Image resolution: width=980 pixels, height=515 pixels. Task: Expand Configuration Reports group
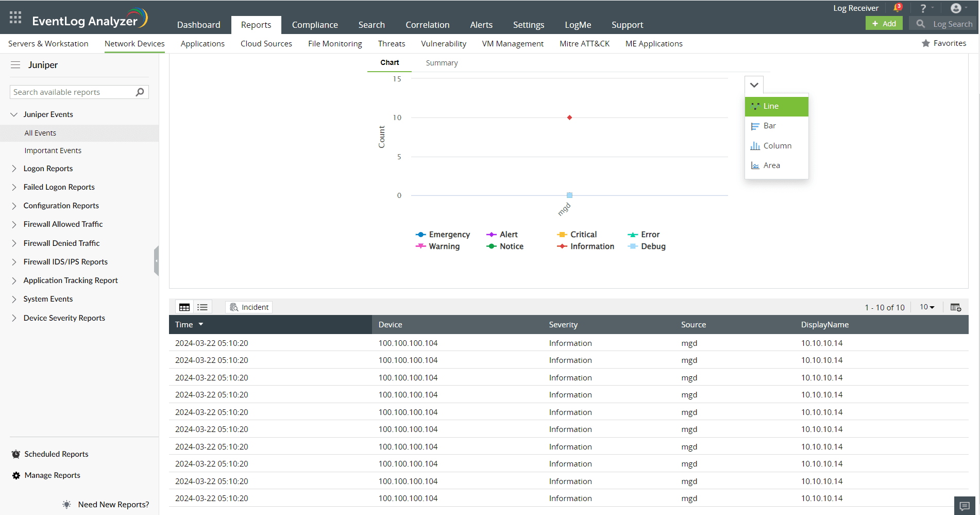(x=14, y=206)
